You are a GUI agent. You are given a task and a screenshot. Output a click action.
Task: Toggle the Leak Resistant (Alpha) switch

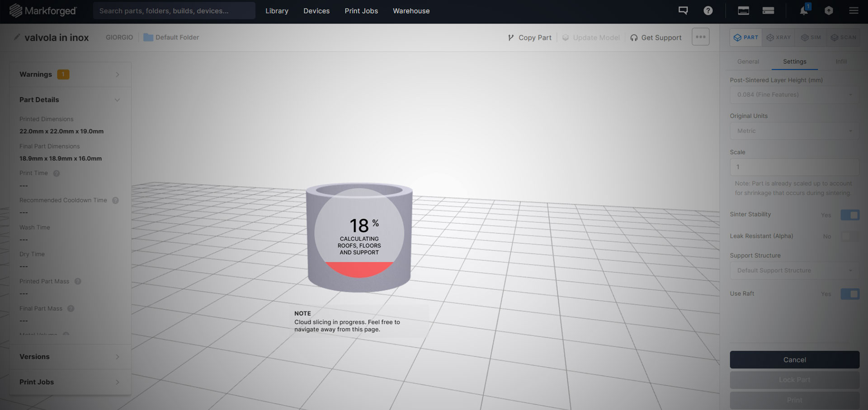click(x=850, y=236)
